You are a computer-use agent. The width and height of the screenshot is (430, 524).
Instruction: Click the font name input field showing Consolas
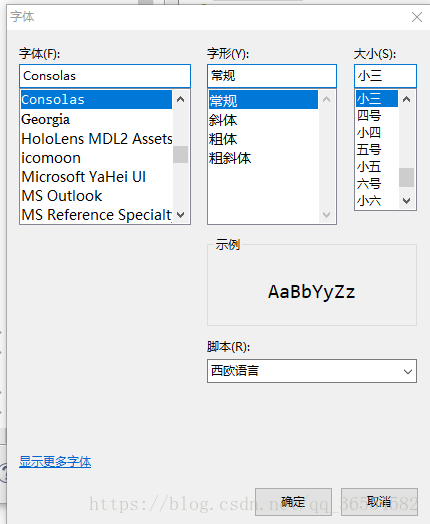tap(105, 76)
